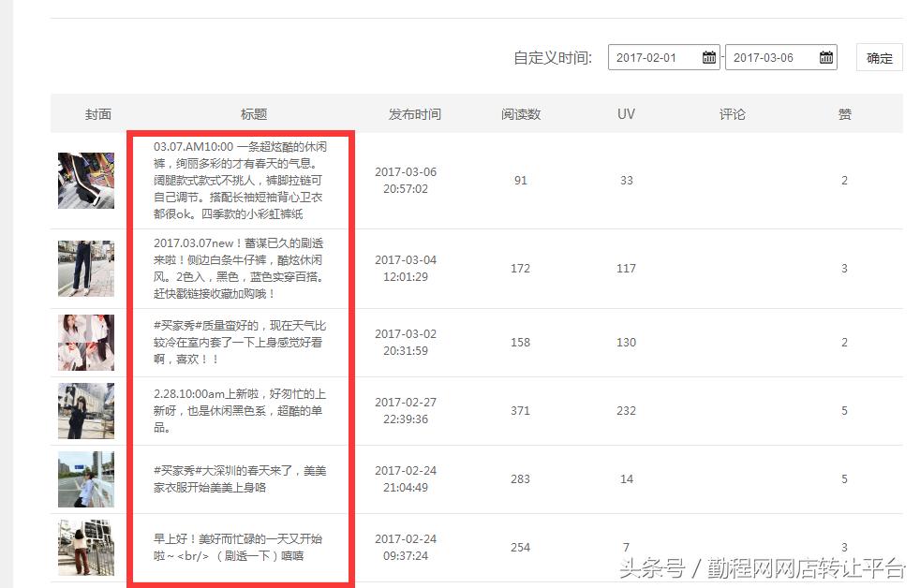Image resolution: width=920 pixels, height=588 pixels.
Task: Click the UV column header
Action: 626,113
